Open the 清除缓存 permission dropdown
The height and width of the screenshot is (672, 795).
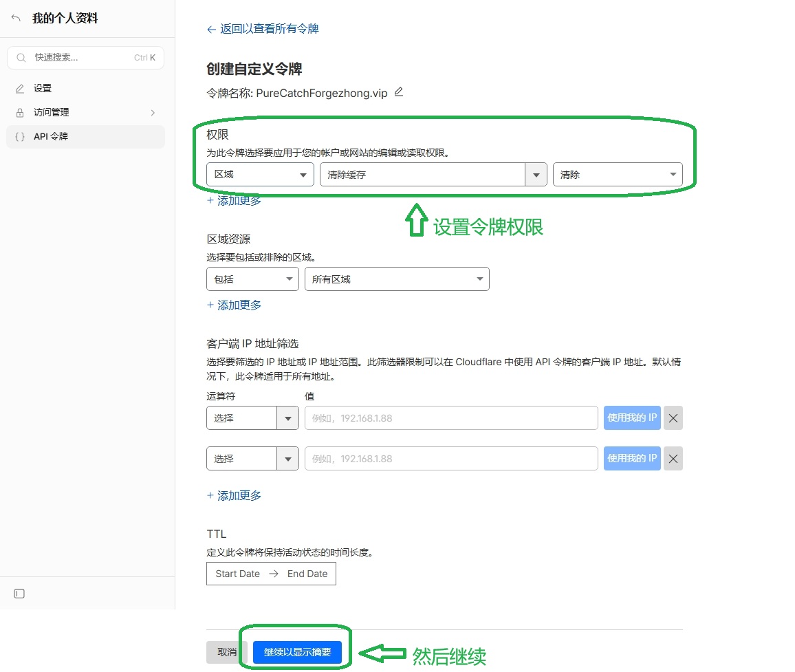pyautogui.click(x=433, y=175)
